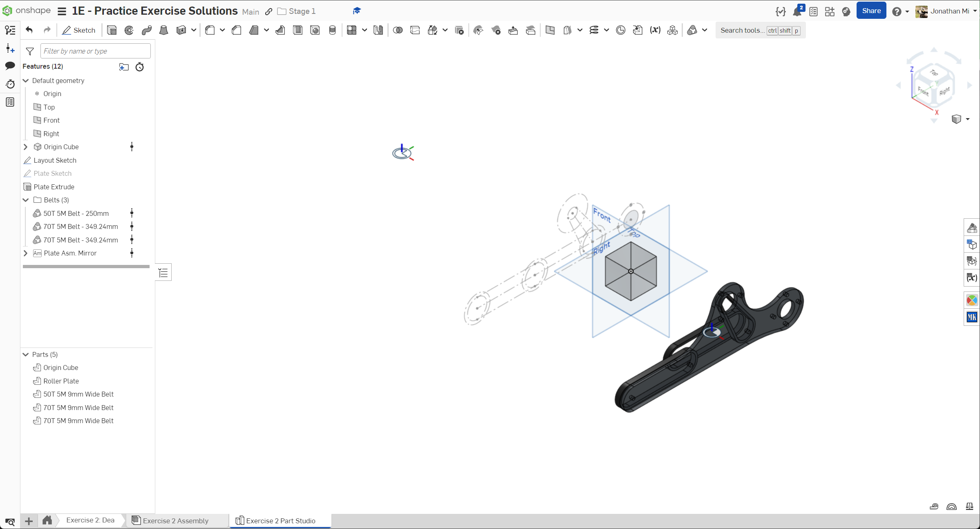Click the Filter by name input field
Viewport: 980px width, 529px height.
tap(95, 51)
